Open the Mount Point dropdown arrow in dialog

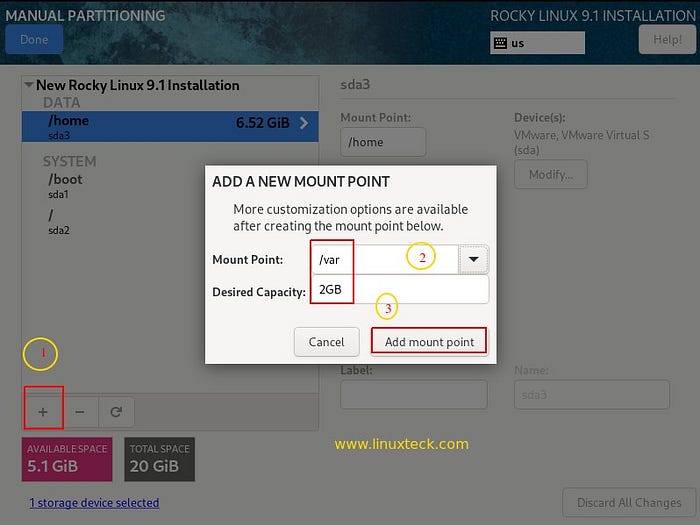(474, 259)
